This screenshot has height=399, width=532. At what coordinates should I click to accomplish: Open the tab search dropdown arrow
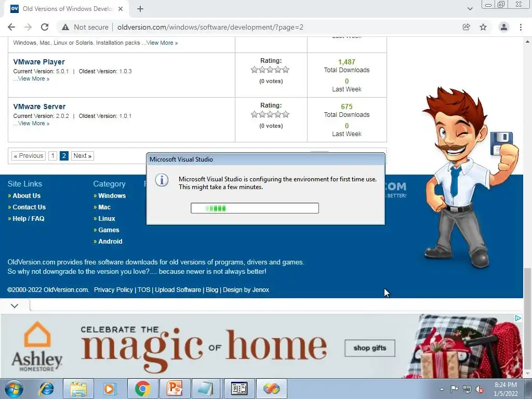[x=470, y=9]
